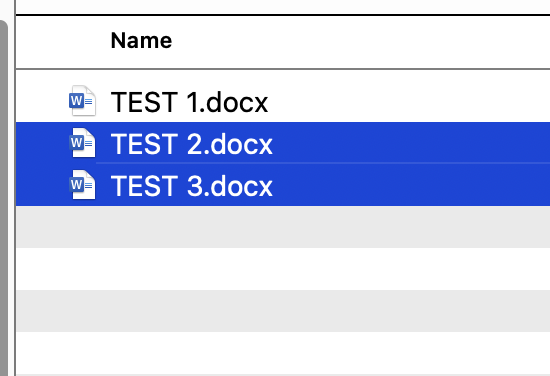Click highlighted space right of TEST 2.docx name

click(x=411, y=143)
